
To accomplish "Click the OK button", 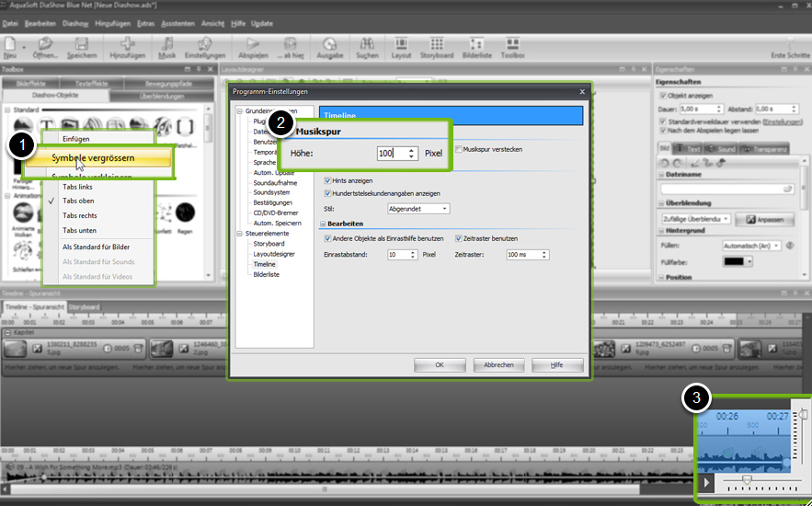I will (x=440, y=365).
